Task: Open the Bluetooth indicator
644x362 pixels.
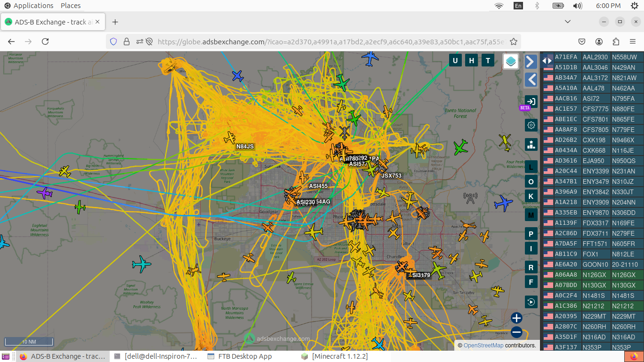Action: (537, 6)
